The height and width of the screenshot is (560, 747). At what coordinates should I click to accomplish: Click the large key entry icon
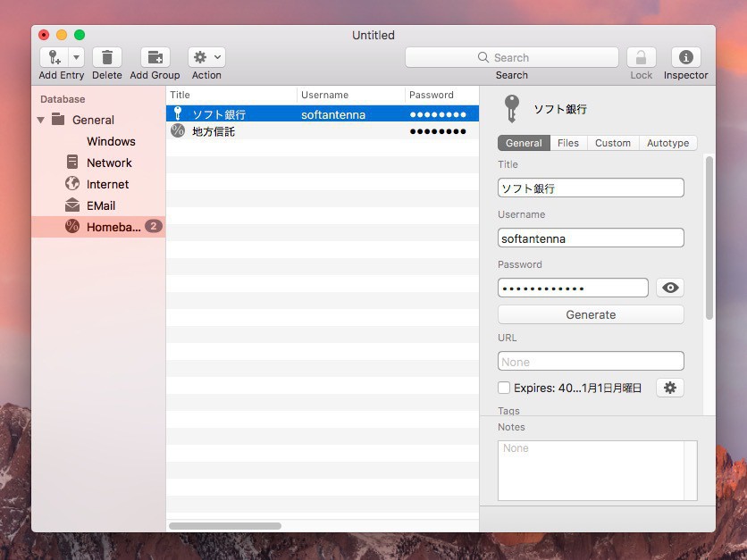coord(511,109)
